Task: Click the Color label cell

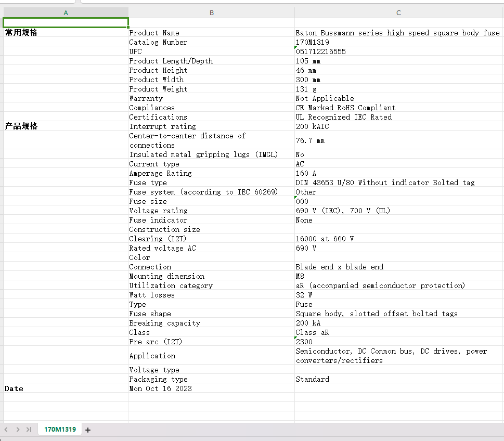Action: (x=212, y=257)
